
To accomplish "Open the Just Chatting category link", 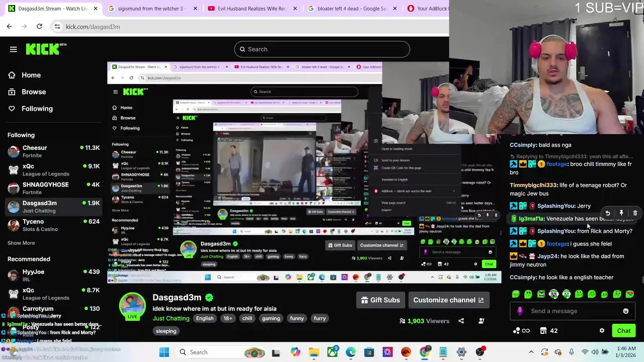I will 171,318.
